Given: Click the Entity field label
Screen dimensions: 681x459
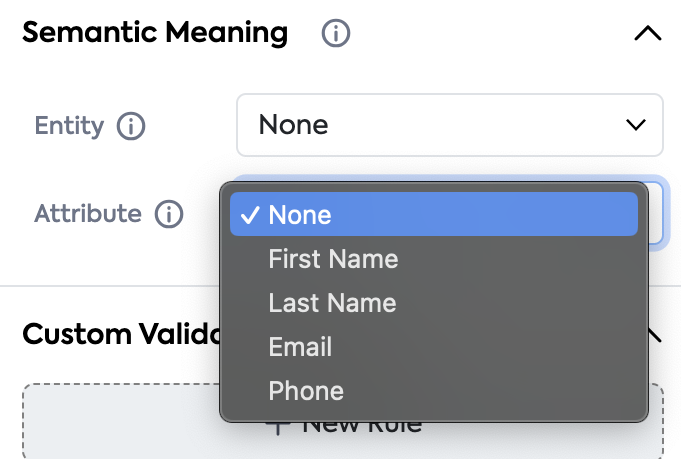Looking at the screenshot, I should (x=69, y=126).
